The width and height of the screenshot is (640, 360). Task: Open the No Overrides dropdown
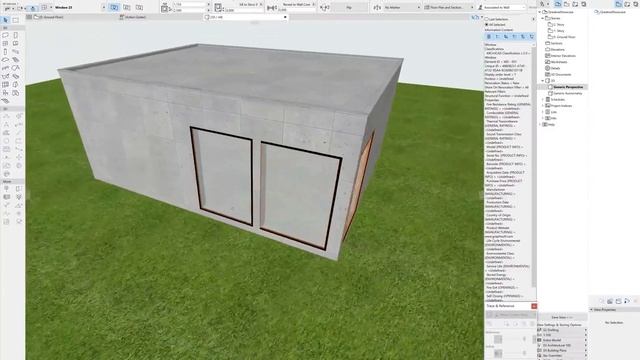pos(562,356)
